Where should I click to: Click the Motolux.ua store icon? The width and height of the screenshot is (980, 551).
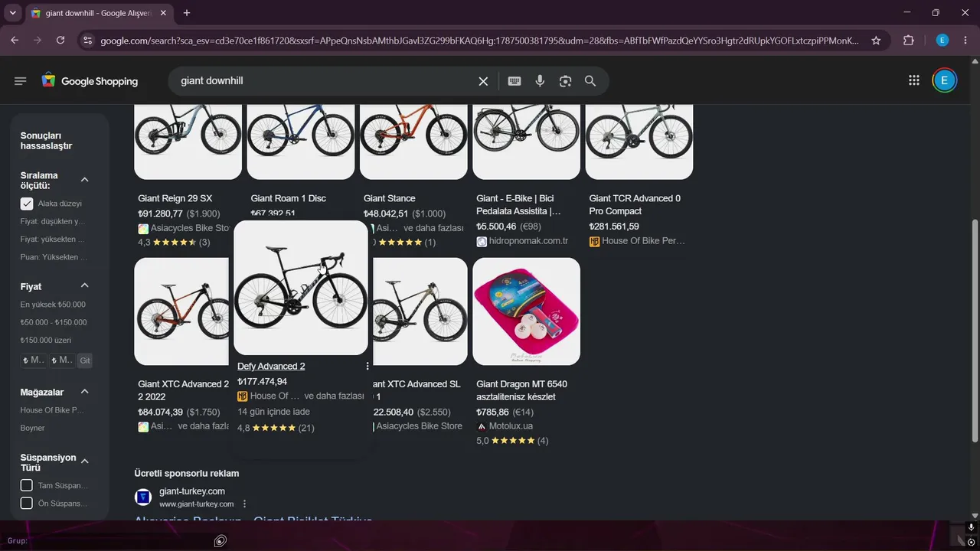(x=482, y=426)
